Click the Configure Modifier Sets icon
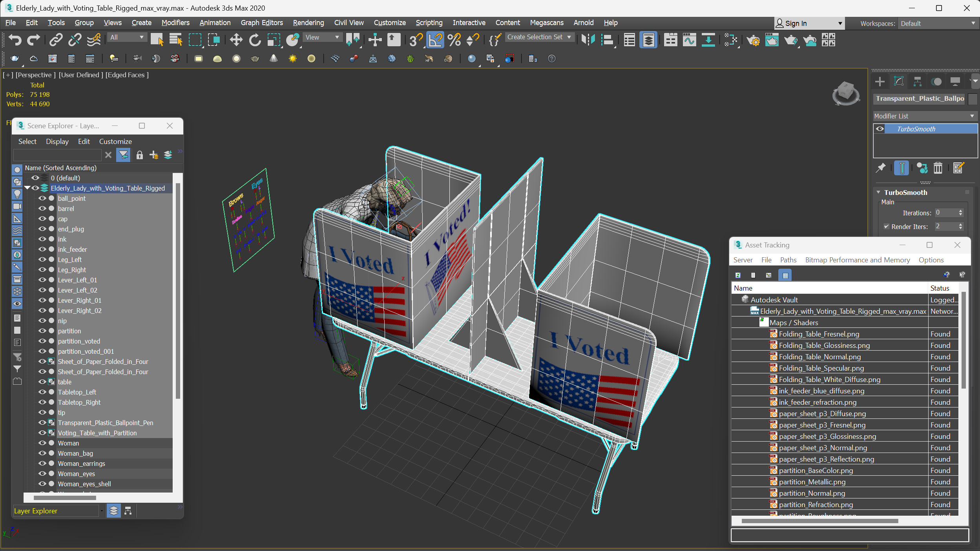The image size is (980, 551). coord(958,168)
